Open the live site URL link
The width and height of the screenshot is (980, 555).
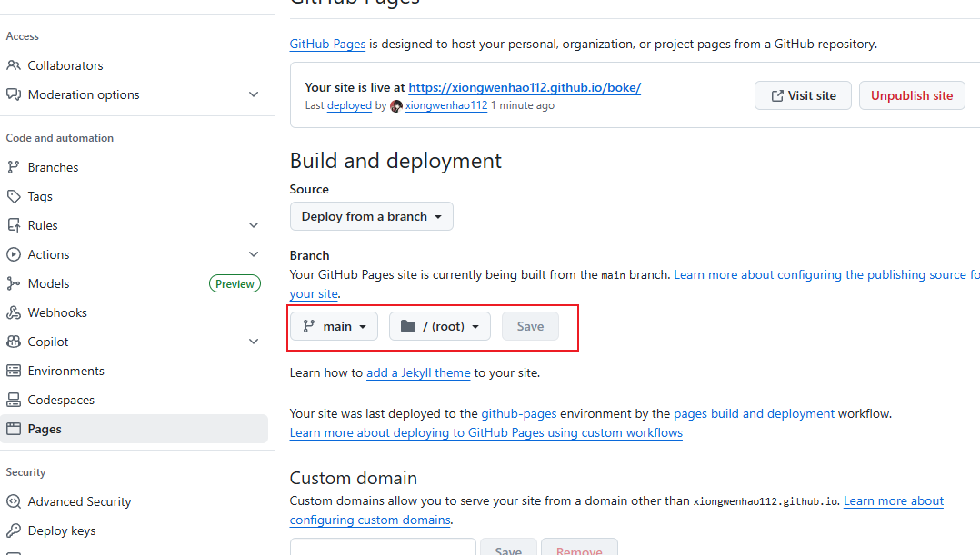525,87
